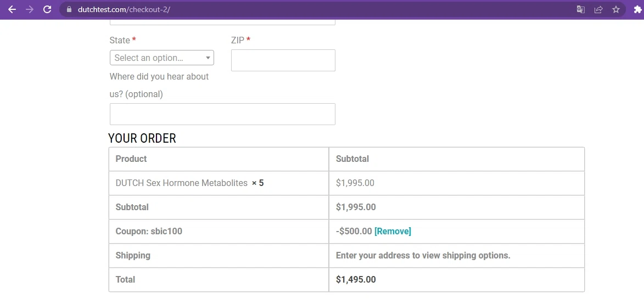The image size is (644, 304).
Task: Select the '-$500.00' discount amount
Action: 354,231
